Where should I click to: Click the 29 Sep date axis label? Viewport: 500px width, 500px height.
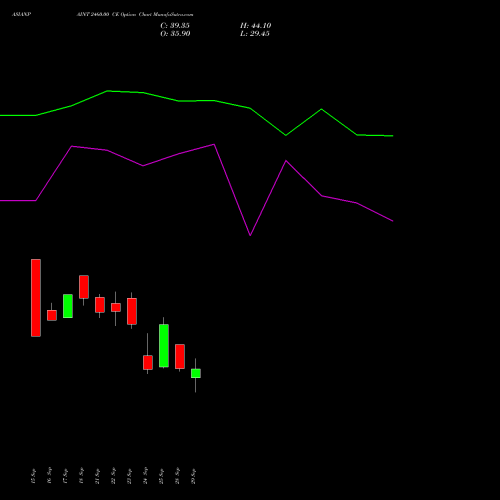tap(193, 476)
